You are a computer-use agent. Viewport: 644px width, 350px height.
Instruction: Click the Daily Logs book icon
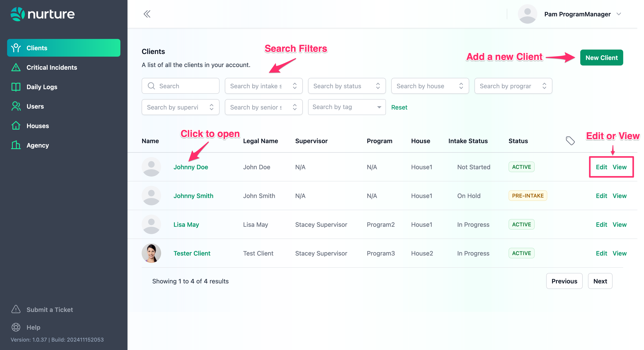(16, 87)
